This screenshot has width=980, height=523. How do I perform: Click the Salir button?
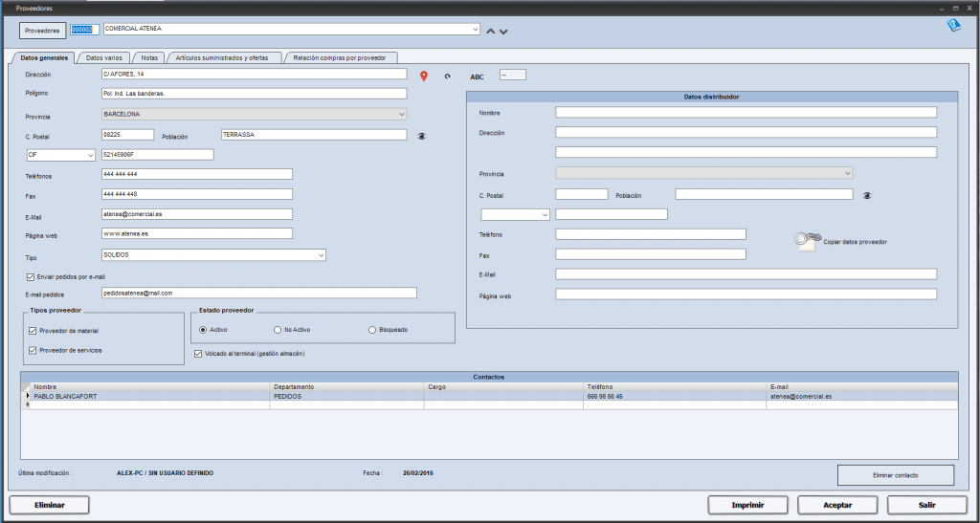926,505
